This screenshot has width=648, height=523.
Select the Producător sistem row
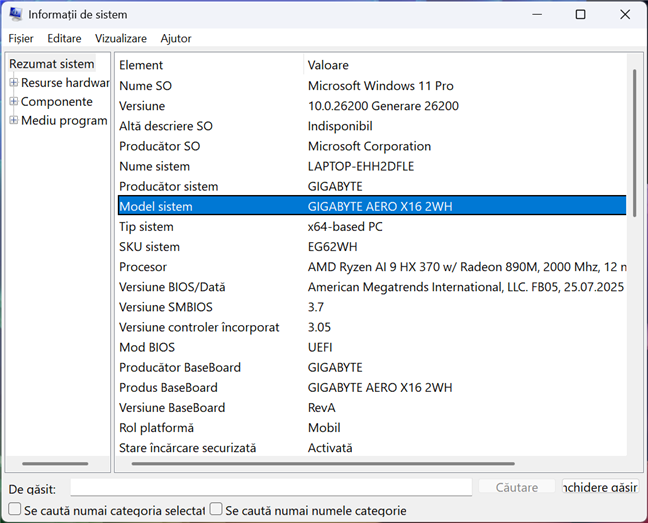pyautogui.click(x=372, y=186)
